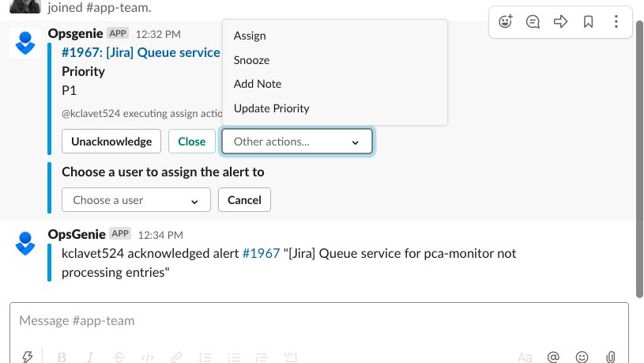The height and width of the screenshot is (363, 644).
Task: Open alert #1967 link in acknowledgment message
Action: tap(261, 253)
